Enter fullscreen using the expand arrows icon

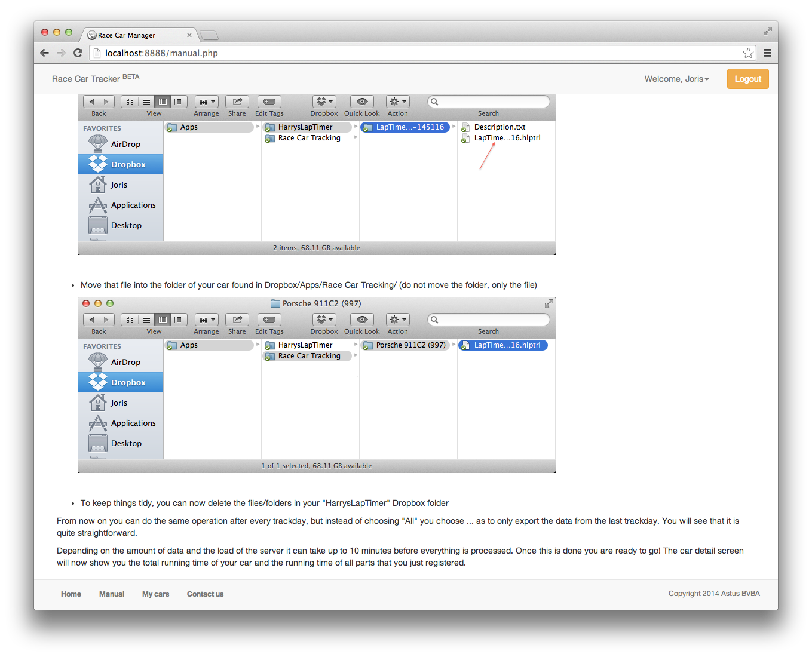pos(767,31)
